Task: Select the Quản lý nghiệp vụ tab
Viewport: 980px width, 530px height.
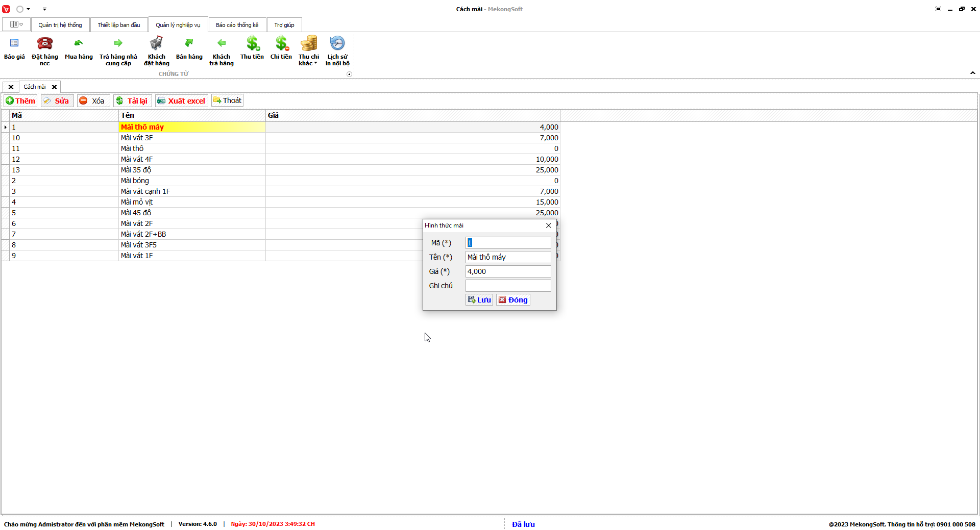Action: pos(178,25)
